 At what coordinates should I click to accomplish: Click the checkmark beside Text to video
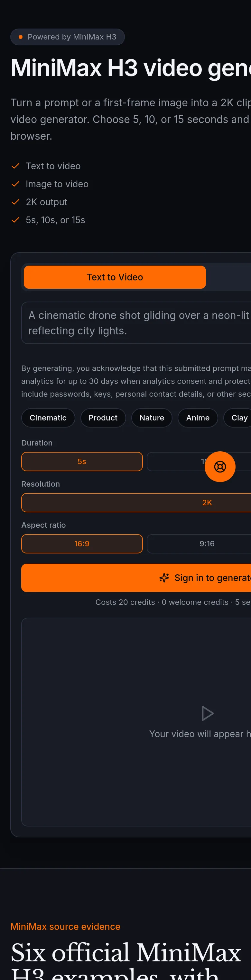[x=16, y=166]
